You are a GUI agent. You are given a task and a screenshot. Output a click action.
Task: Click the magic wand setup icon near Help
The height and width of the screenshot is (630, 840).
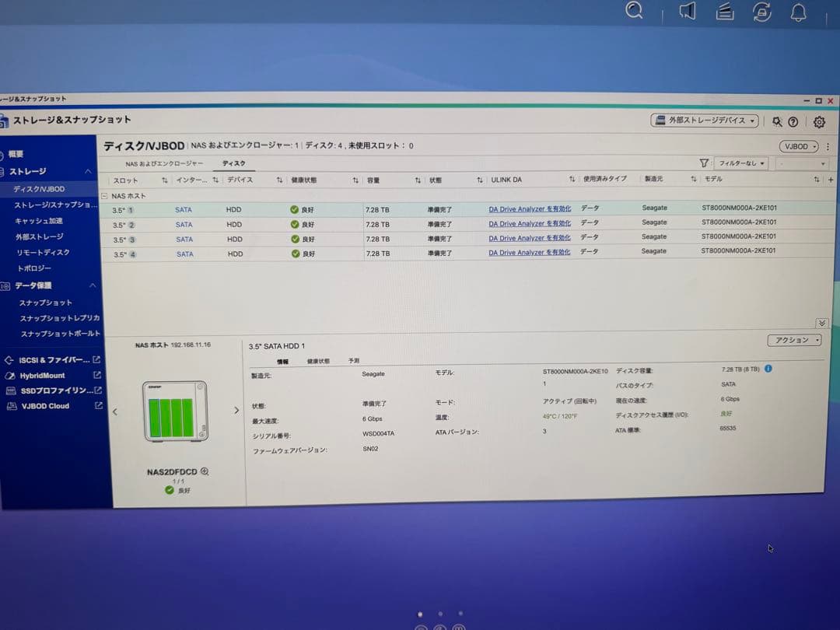pyautogui.click(x=775, y=122)
